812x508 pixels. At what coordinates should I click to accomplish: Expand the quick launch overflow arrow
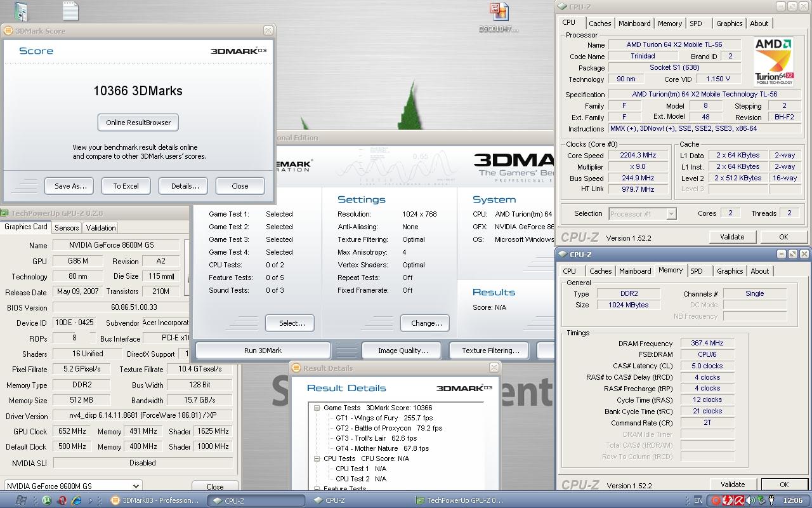91,500
